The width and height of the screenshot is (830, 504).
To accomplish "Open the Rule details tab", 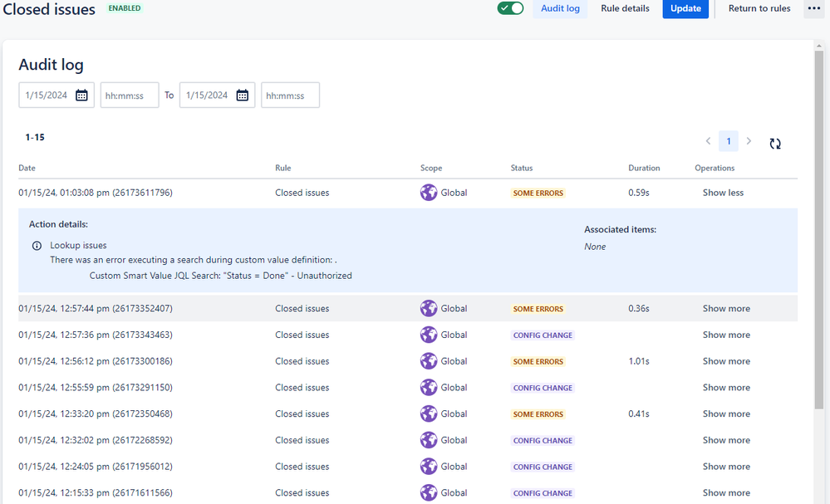I will [625, 8].
